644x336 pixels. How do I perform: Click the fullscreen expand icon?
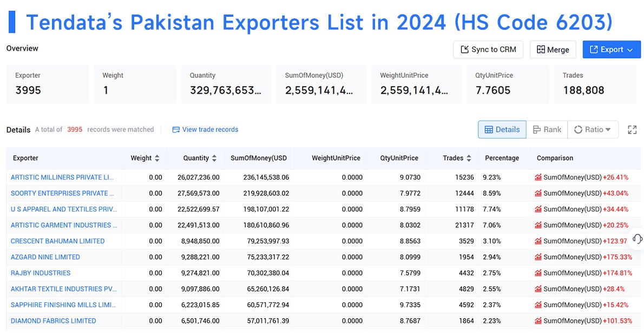tap(632, 129)
